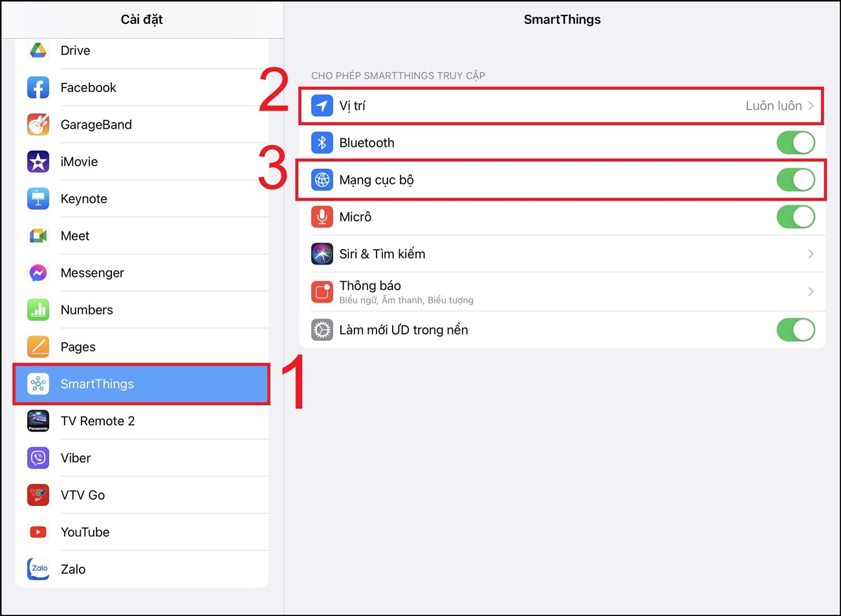Click the TV Remote 2 label

98,421
